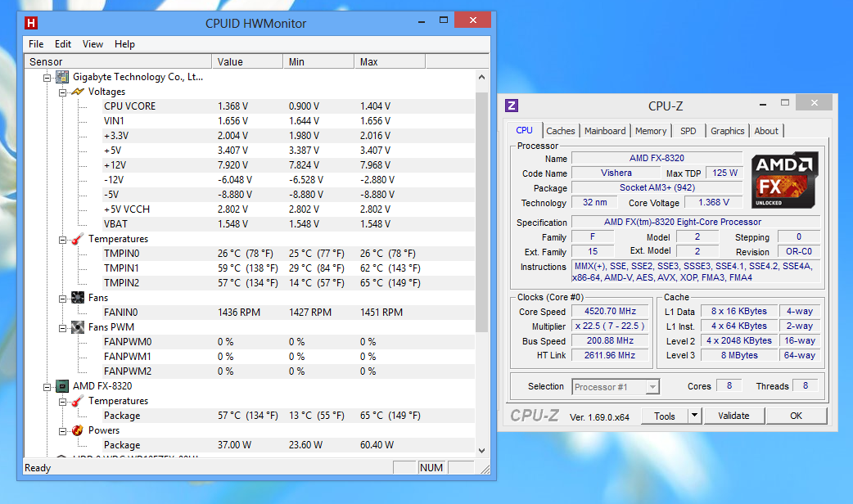Click the Tools button in CPU-Z
Viewport: 853px width, 504px height.
(664, 416)
